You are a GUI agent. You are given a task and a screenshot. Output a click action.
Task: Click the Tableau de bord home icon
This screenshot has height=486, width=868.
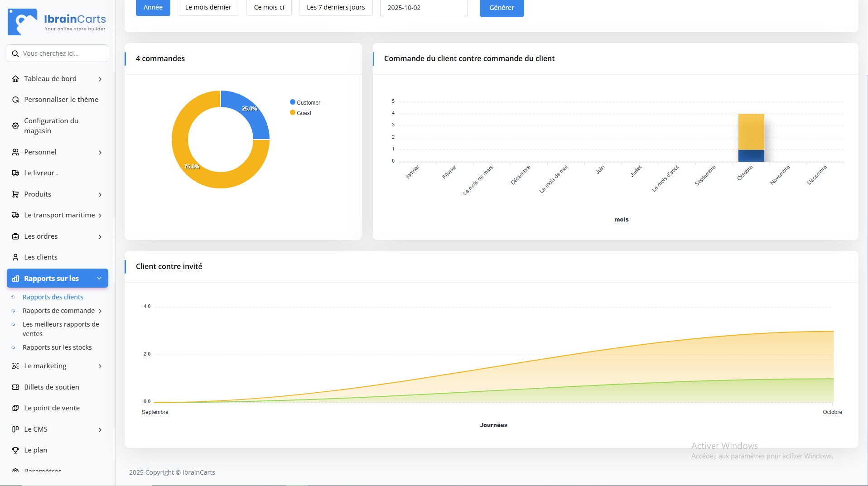(15, 79)
